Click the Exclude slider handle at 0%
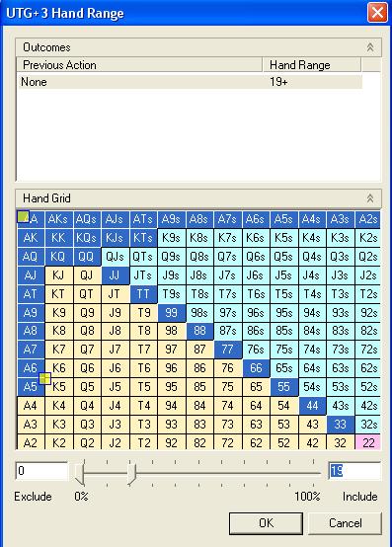 80,475
